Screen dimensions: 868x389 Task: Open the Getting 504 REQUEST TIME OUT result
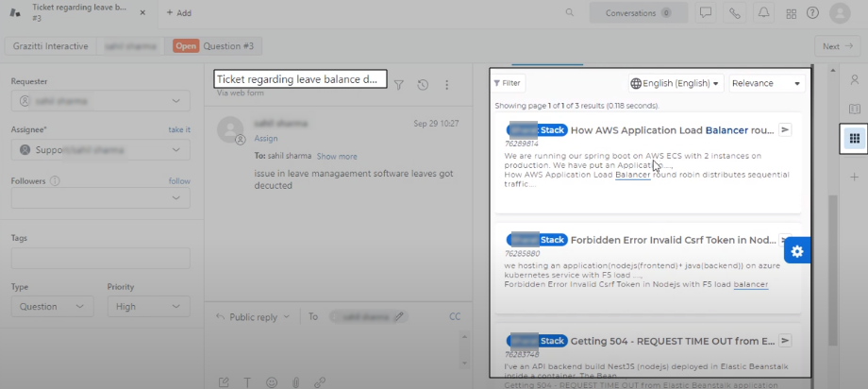672,342
